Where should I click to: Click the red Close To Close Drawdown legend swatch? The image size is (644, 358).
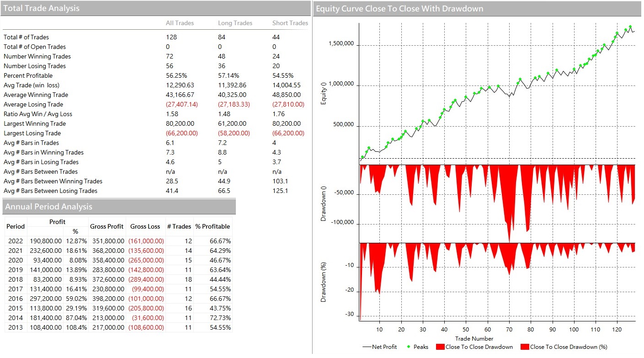[440, 347]
